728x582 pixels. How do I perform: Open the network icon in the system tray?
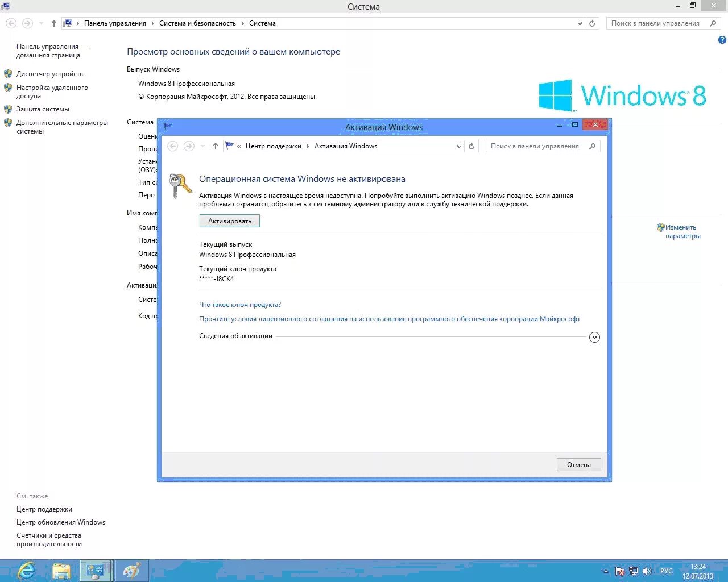coord(633,571)
